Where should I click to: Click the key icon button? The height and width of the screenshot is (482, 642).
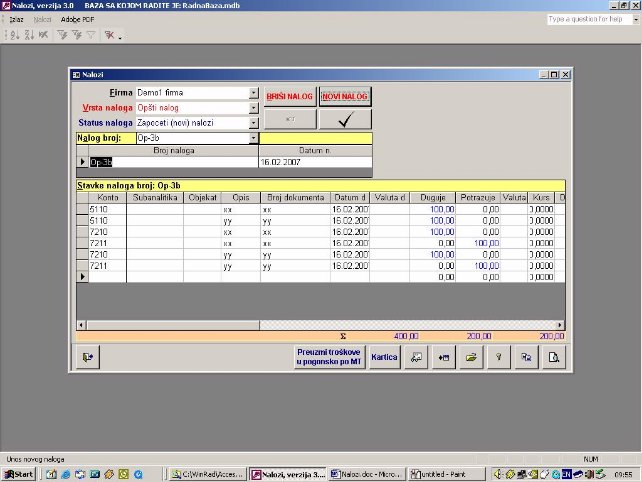497,357
